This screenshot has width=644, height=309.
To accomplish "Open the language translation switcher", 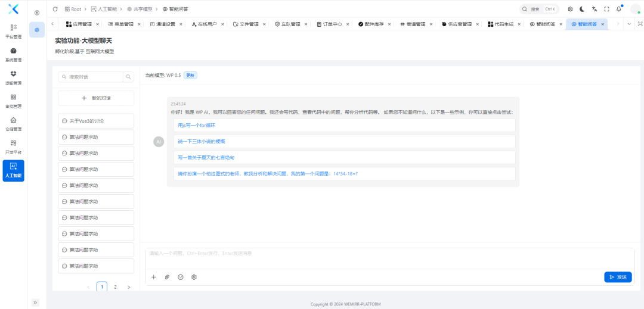I will click(595, 9).
